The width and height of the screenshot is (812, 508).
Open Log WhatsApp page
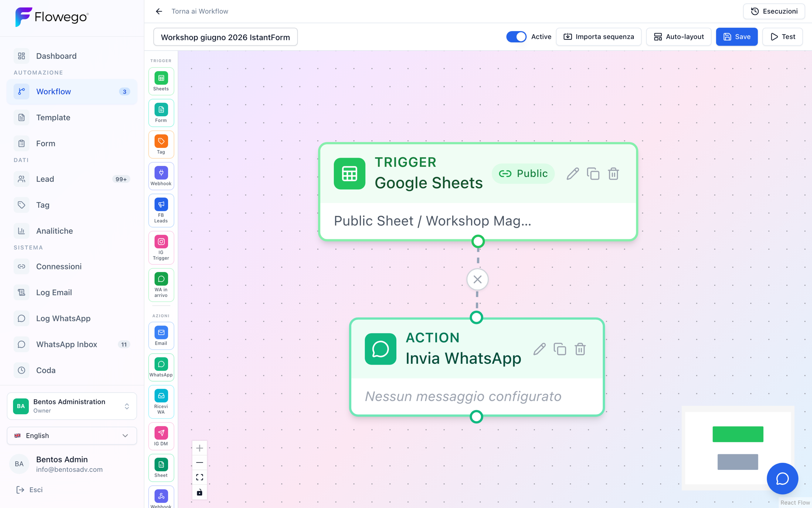coord(72,319)
